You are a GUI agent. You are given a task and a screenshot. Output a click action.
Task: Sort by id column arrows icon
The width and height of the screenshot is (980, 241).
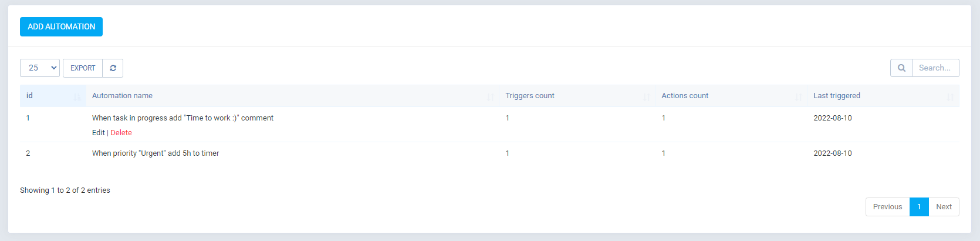pos(77,97)
